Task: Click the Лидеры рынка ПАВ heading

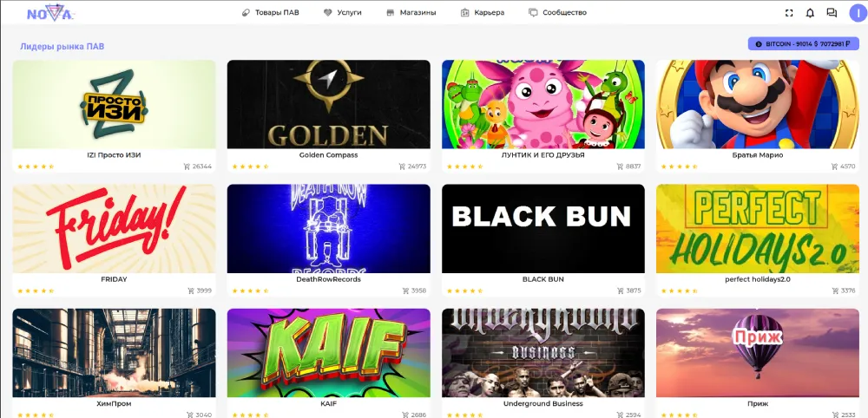Action: [x=62, y=47]
